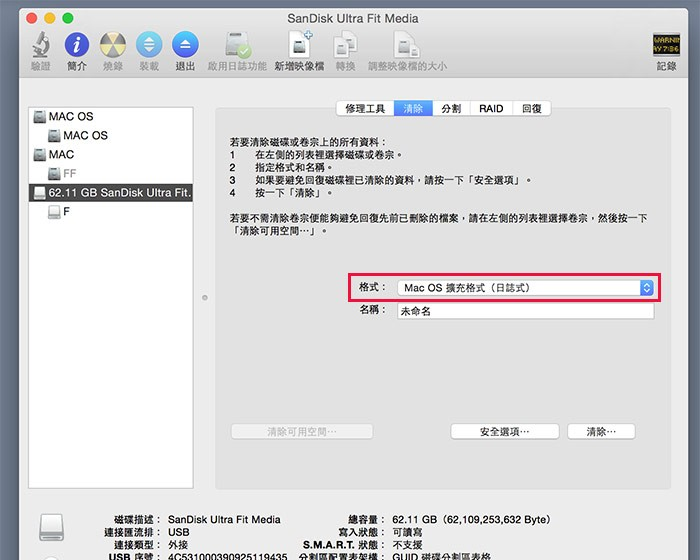Click the 62.11 GB total capacity value
Viewport: 700px width, 560px height.
tap(471, 519)
